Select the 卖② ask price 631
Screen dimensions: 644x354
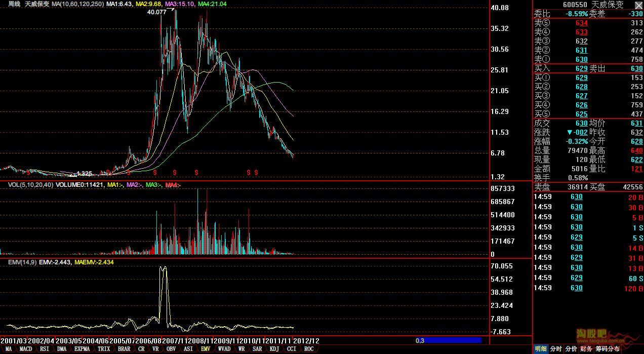pyautogui.click(x=582, y=50)
